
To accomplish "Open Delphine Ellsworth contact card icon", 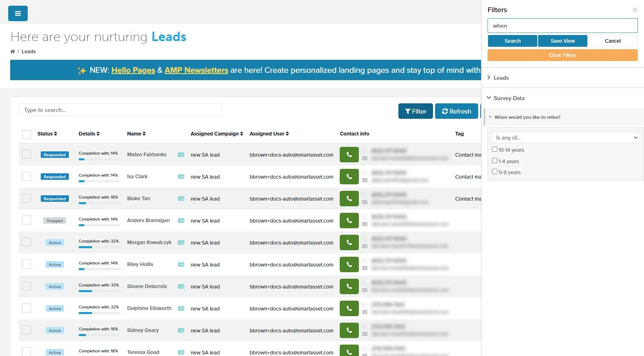I will tap(181, 308).
